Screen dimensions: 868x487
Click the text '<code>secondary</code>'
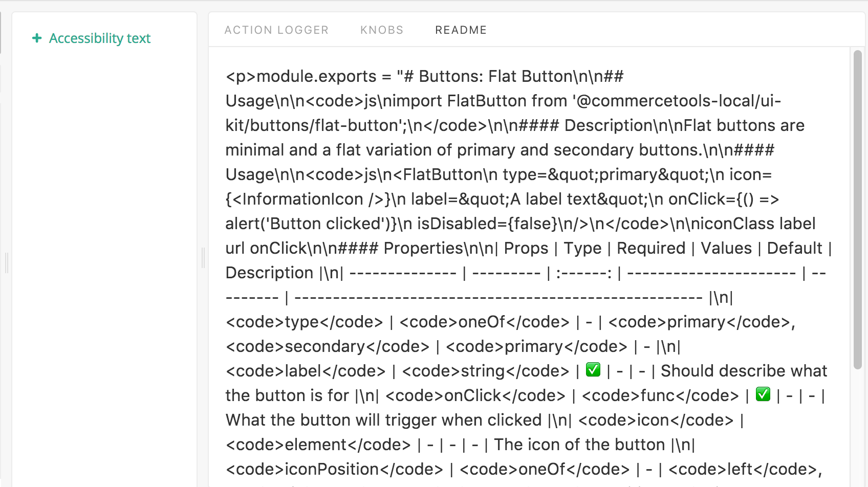click(x=328, y=346)
